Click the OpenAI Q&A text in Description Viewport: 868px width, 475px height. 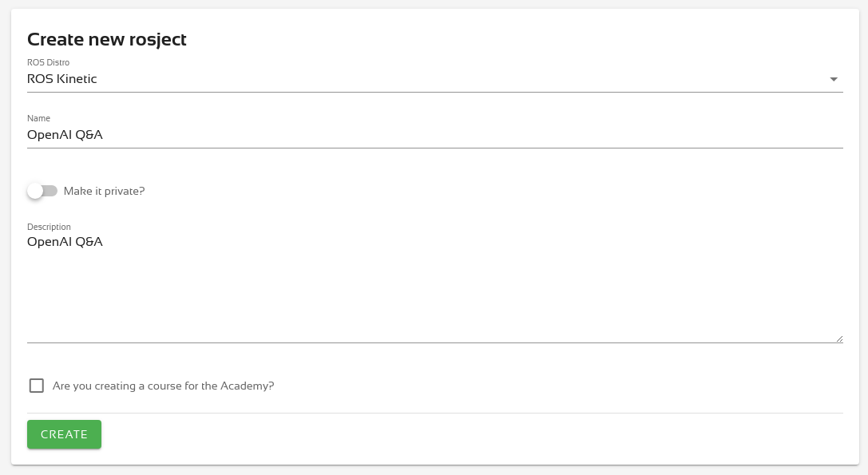pyautogui.click(x=65, y=242)
